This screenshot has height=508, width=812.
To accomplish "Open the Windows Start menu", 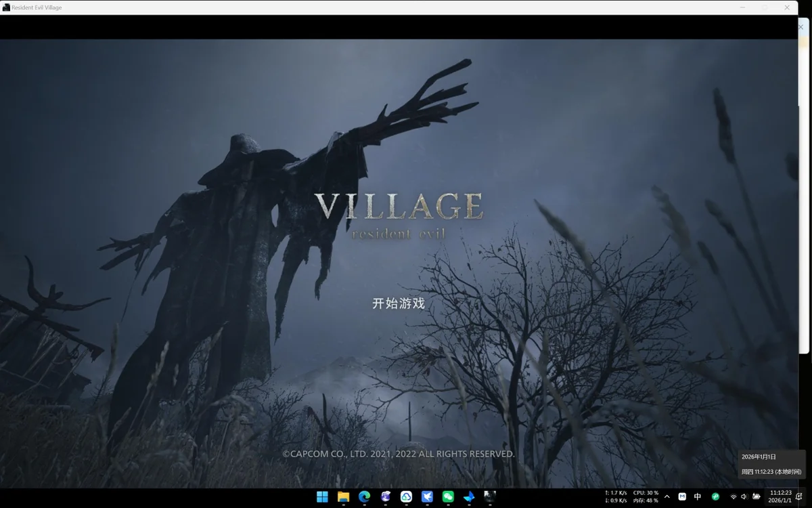I will [x=323, y=498].
